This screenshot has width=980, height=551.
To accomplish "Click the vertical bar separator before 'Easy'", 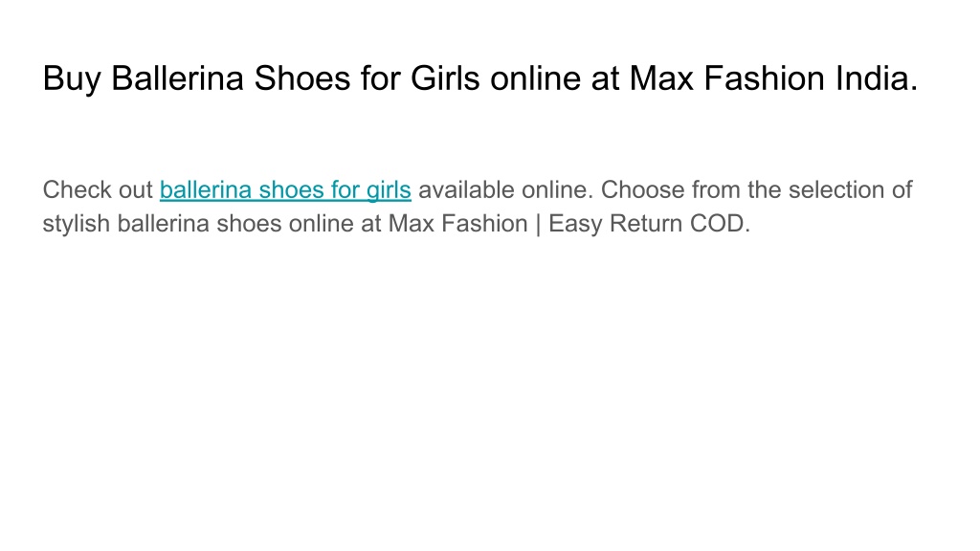I will click(538, 224).
